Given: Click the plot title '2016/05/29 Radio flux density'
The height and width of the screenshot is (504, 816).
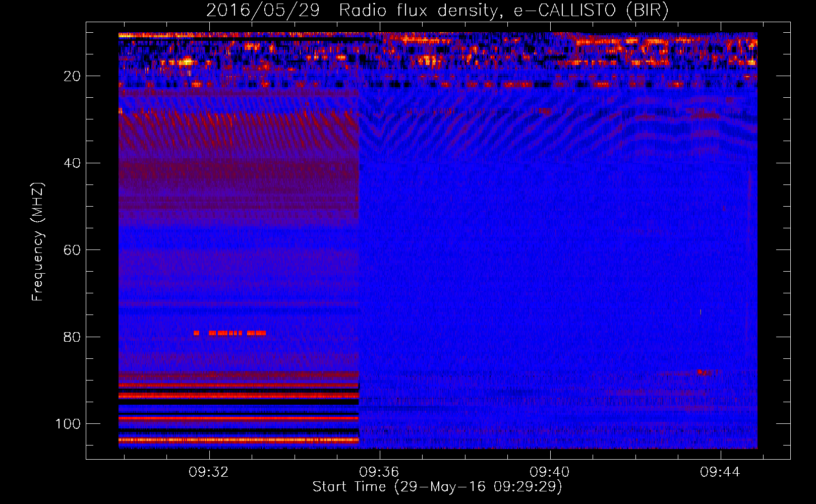Looking at the screenshot, I should click(353, 11).
